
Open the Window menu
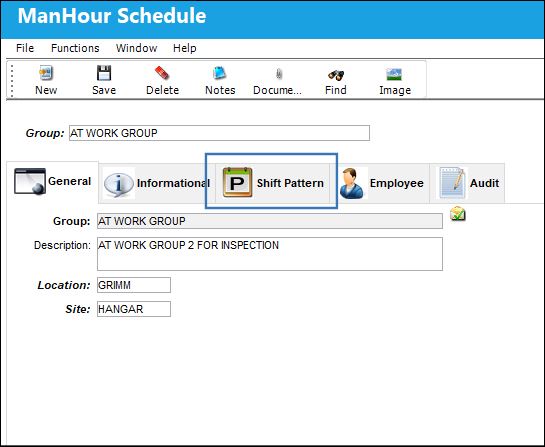tap(136, 48)
